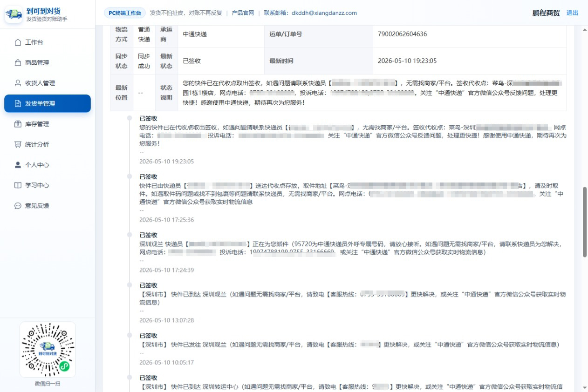Click the 收货人管理 person icon
588x392 pixels.
(x=18, y=83)
